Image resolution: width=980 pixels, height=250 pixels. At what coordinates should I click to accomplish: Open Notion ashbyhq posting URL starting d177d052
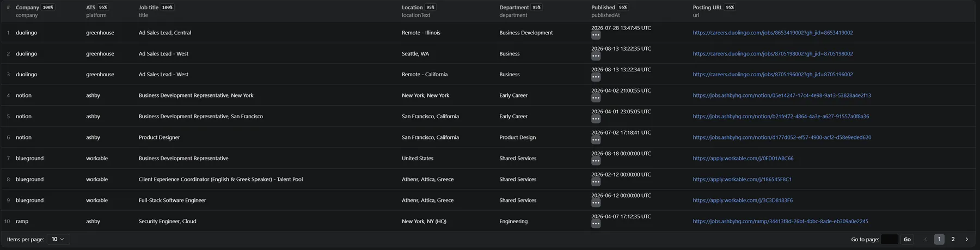(782, 137)
